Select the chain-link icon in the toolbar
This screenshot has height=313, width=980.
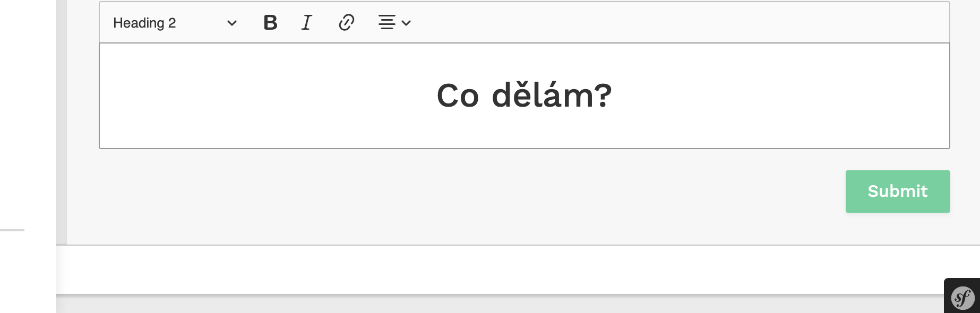pyautogui.click(x=346, y=23)
